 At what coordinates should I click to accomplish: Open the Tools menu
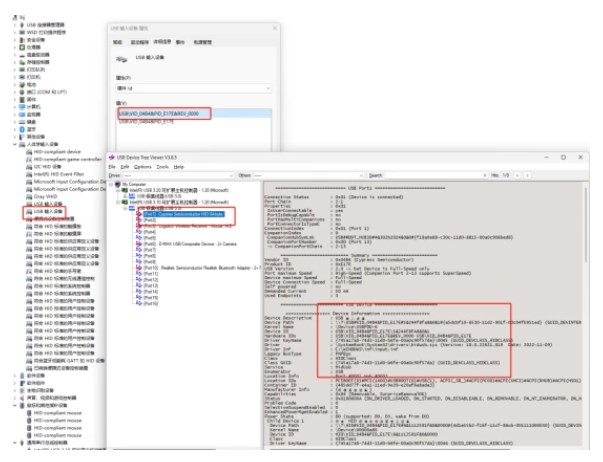[163, 167]
